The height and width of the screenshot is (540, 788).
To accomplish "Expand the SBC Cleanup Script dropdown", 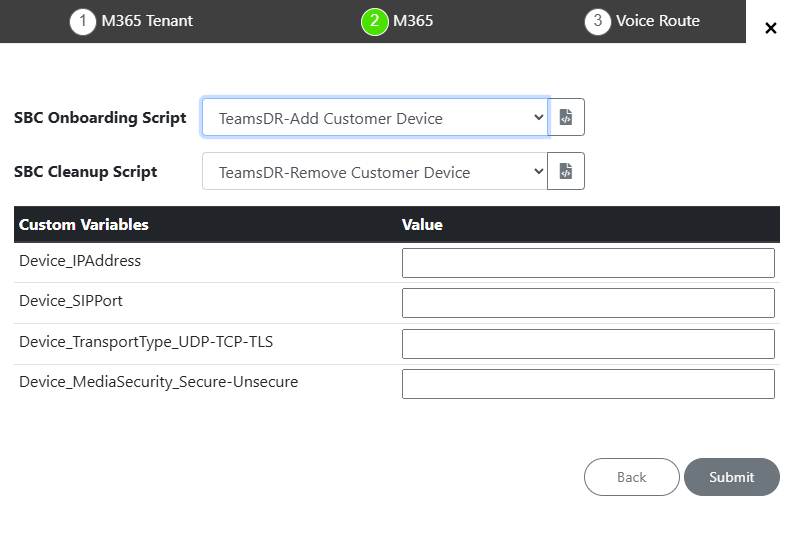I will (x=375, y=171).
